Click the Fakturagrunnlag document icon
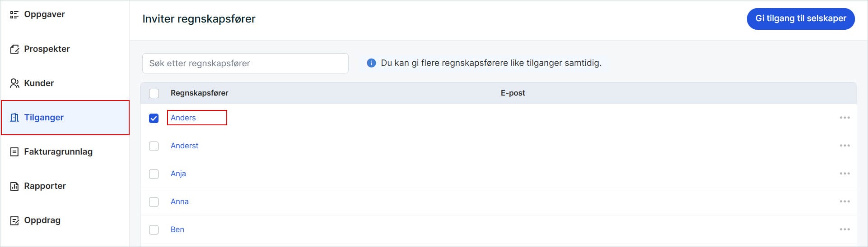Viewport: 868px width, 247px height. [14, 152]
